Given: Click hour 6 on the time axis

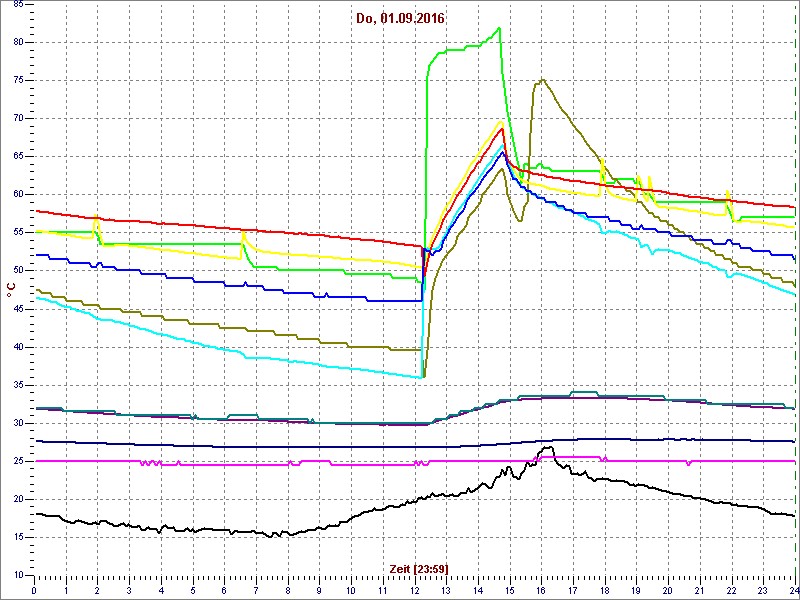Looking at the screenshot, I should [225, 591].
